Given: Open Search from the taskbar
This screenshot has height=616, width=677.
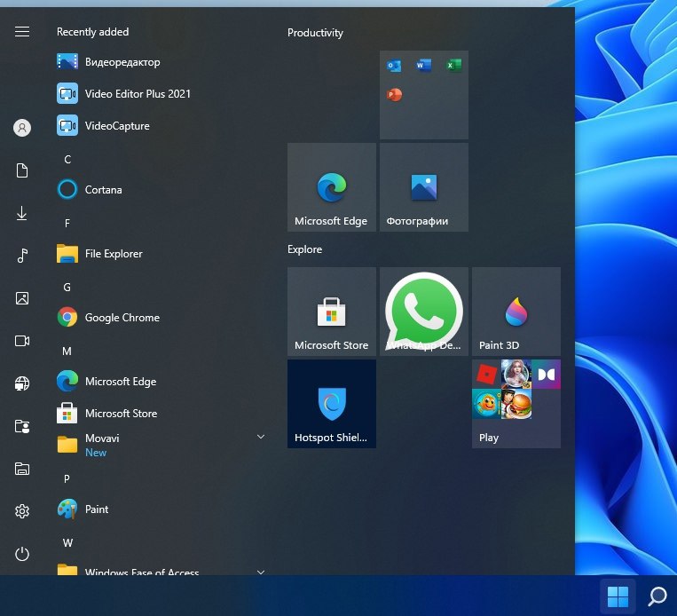Looking at the screenshot, I should pyautogui.click(x=657, y=596).
